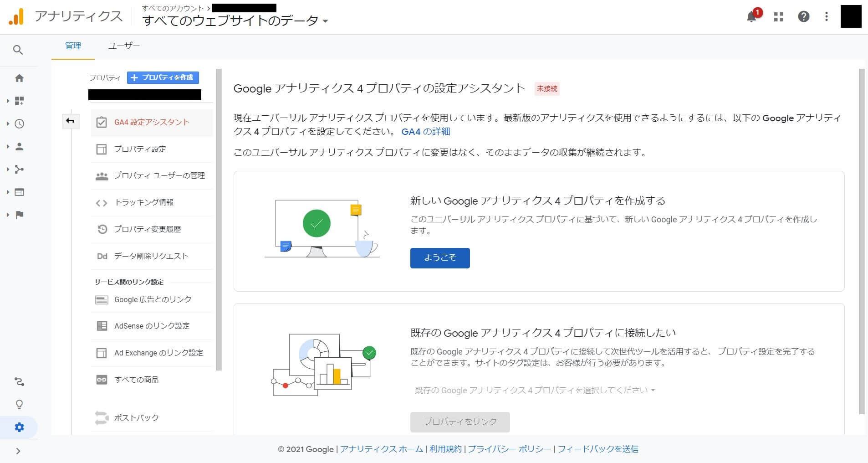868x463 pixels.
Task: Open the Discover lightbulb icon in the sidebar
Action: [x=19, y=405]
